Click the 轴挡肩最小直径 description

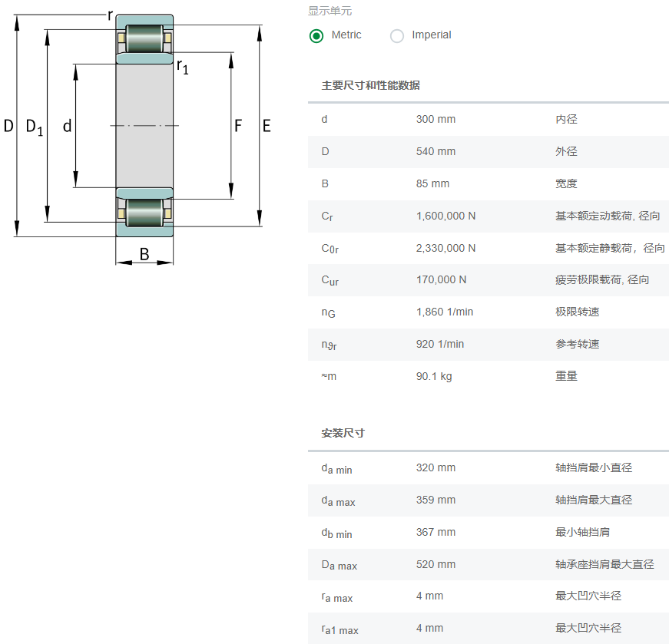tap(594, 468)
